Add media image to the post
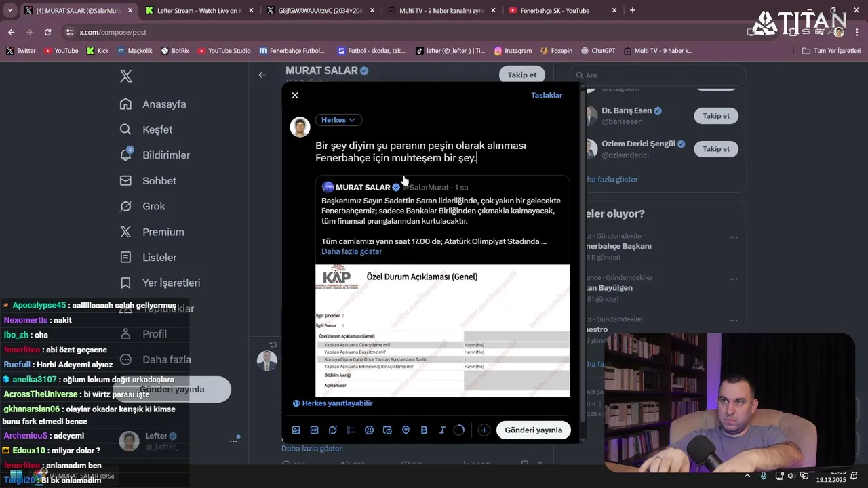This screenshot has width=868, height=488. tap(296, 430)
